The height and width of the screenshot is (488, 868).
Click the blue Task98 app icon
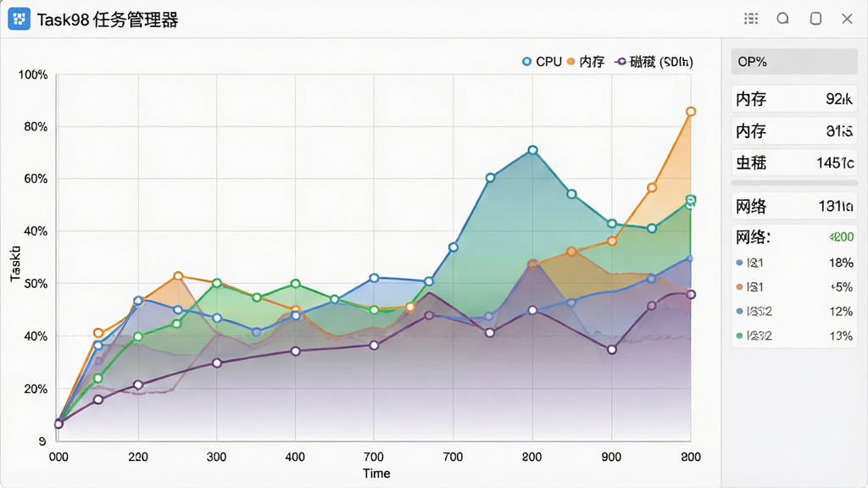[x=19, y=19]
